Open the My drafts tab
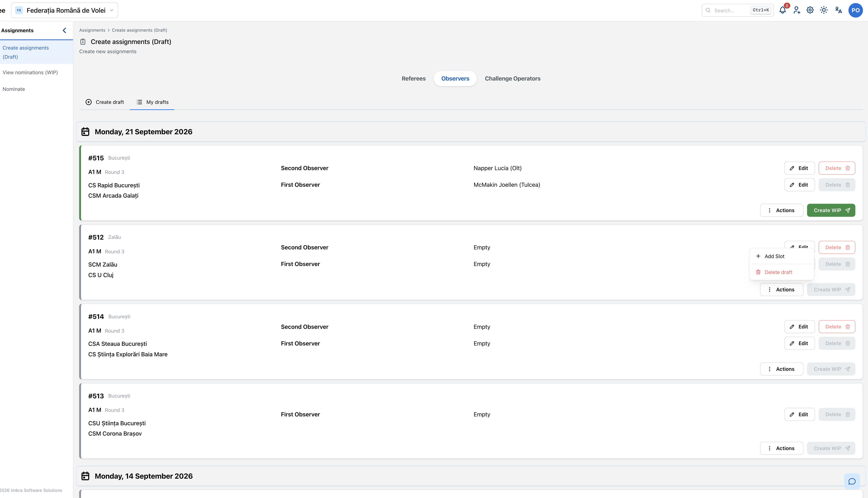This screenshot has height=498, width=868. [152, 102]
